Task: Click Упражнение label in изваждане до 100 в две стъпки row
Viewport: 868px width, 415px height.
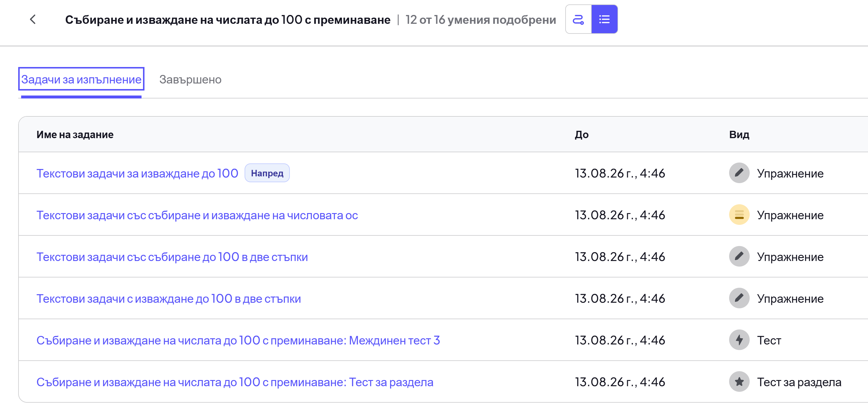Action: [x=790, y=299]
